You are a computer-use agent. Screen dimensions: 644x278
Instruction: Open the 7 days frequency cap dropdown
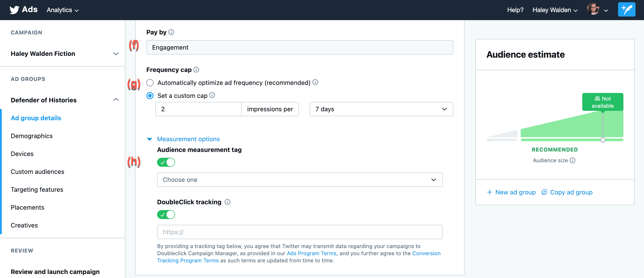(381, 109)
